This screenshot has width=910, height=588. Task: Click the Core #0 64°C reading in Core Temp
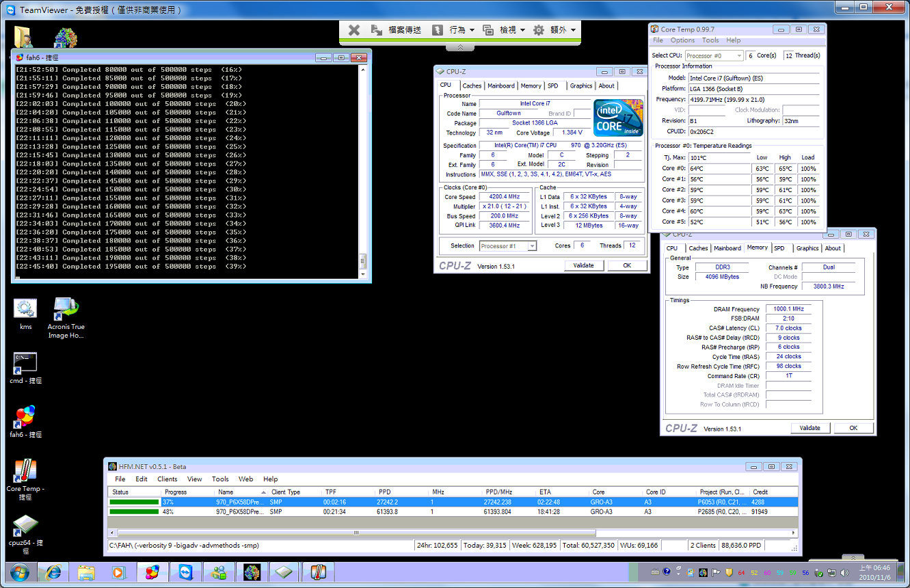(720, 168)
